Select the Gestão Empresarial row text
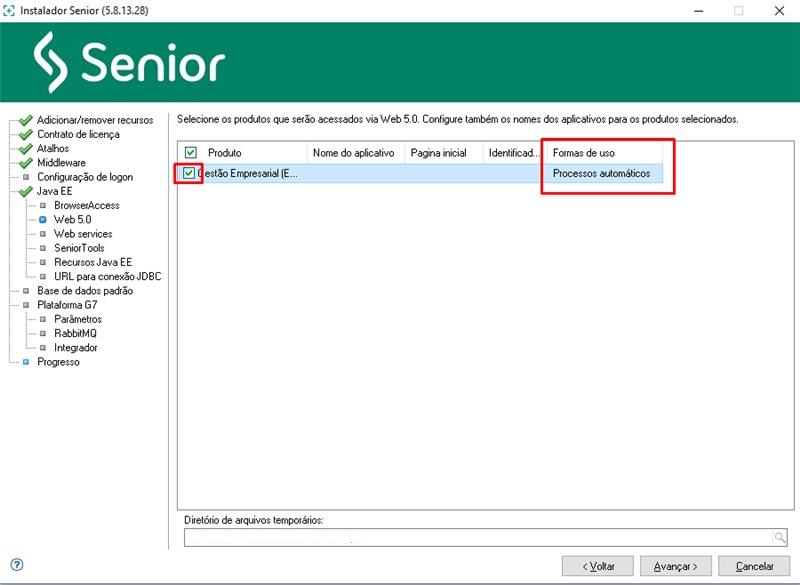The height and width of the screenshot is (585, 800). (x=248, y=173)
